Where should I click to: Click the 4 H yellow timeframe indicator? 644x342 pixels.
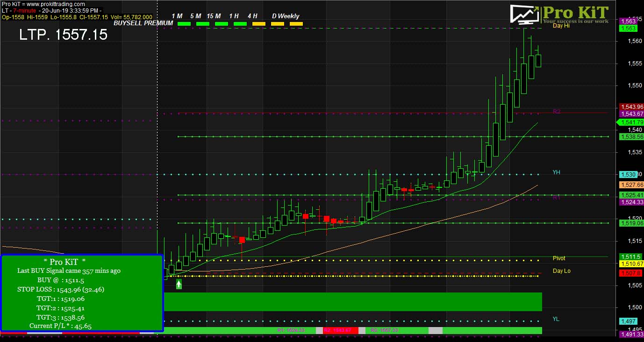tap(258, 23)
